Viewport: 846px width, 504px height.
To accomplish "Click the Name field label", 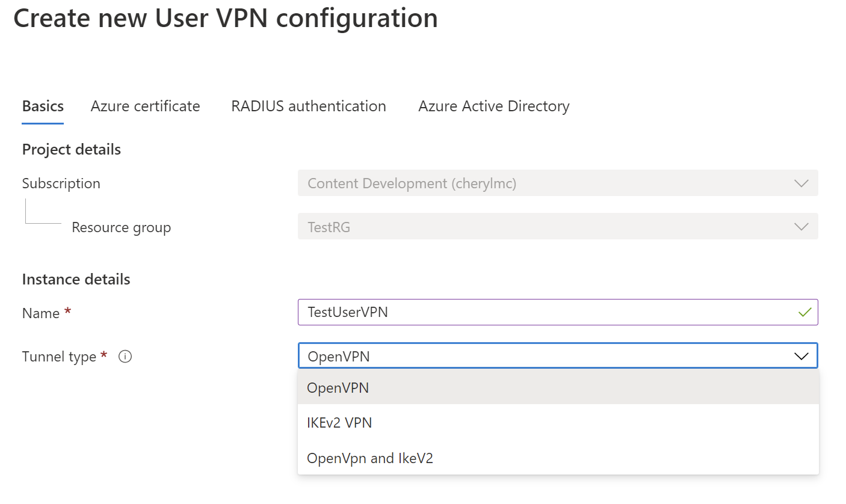I will coord(41,313).
